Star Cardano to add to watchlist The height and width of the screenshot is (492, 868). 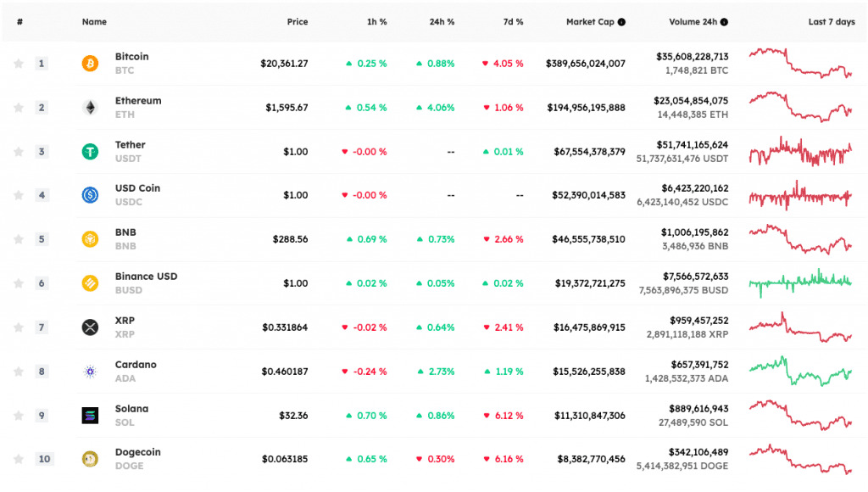(19, 372)
